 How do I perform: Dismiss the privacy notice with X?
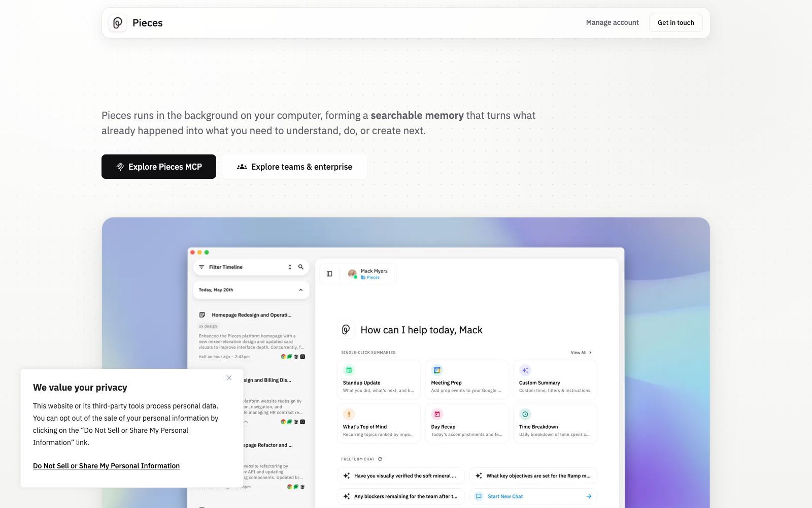click(x=229, y=377)
